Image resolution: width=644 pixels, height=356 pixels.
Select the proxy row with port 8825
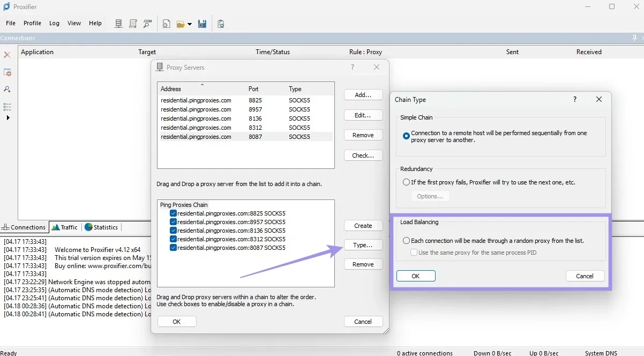246,100
